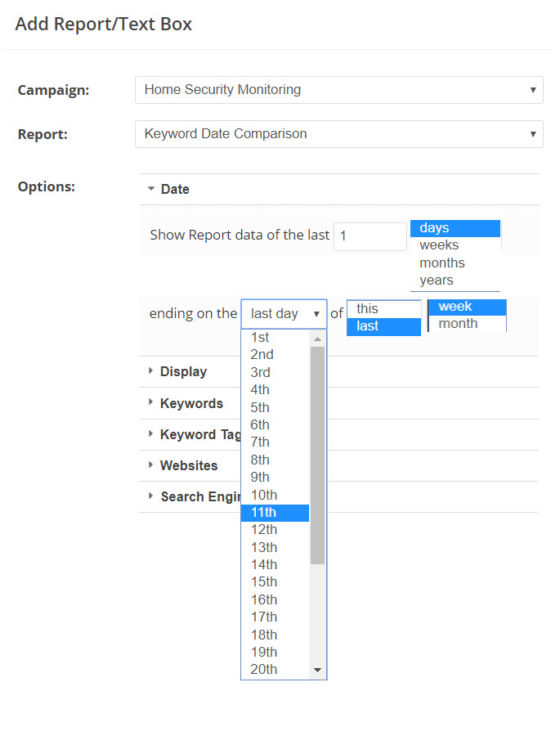Click the day list scrollbar thumb
This screenshot has height=736, width=560.
[318, 455]
